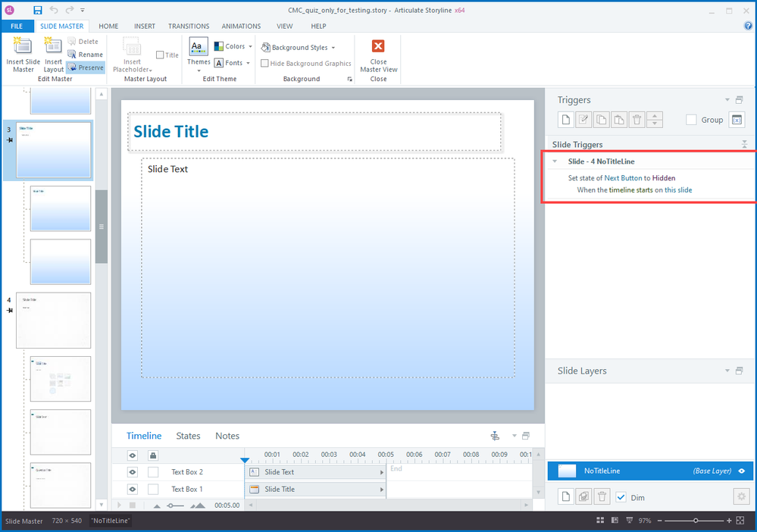The height and width of the screenshot is (532, 757).
Task: Adjust the zoom slider in status bar
Action: [696, 521]
